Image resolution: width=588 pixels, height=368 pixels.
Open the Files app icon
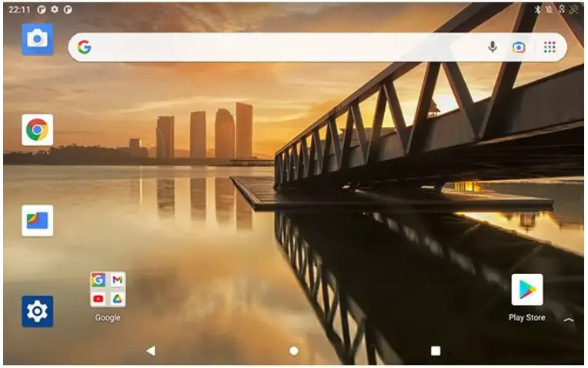click(x=37, y=221)
